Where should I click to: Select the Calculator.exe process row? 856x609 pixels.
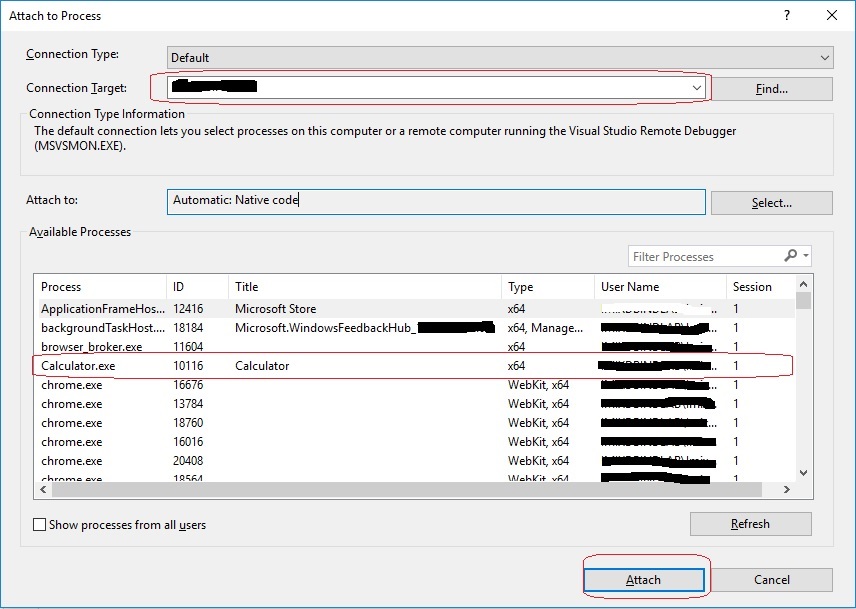(300, 365)
